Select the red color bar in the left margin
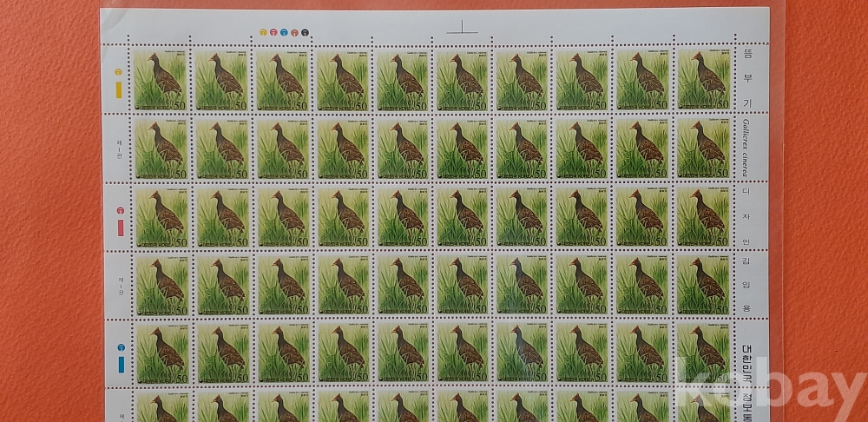This screenshot has height=422, width=868. click(x=121, y=228)
